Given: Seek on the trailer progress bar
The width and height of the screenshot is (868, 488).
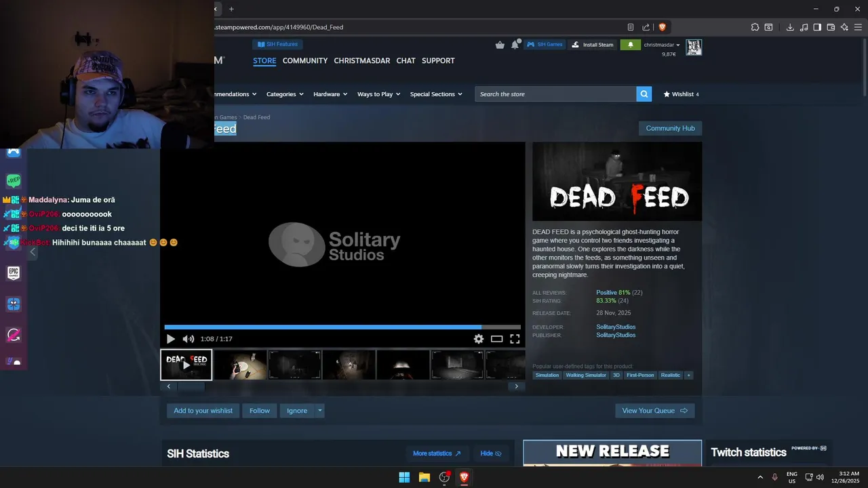Looking at the screenshot, I should 342,327.
